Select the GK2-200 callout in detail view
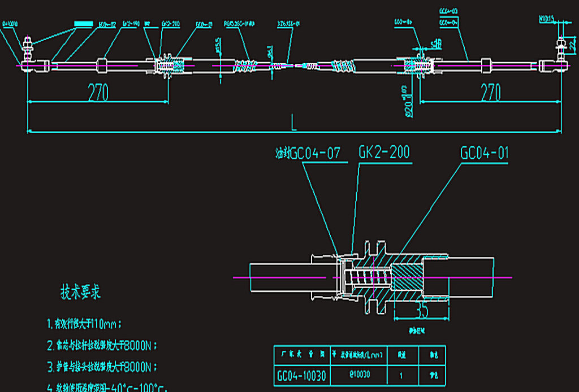 384,153
